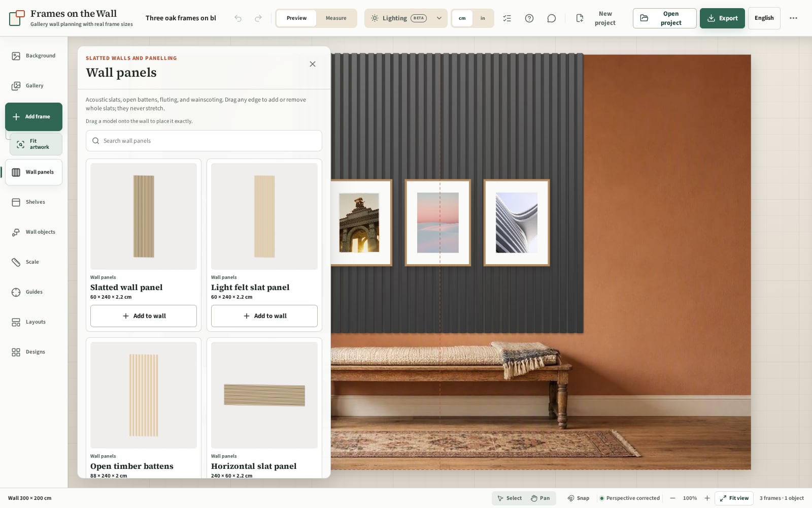This screenshot has height=508, width=812.
Task: Add Light felt slat panel to wall
Action: coord(264,316)
